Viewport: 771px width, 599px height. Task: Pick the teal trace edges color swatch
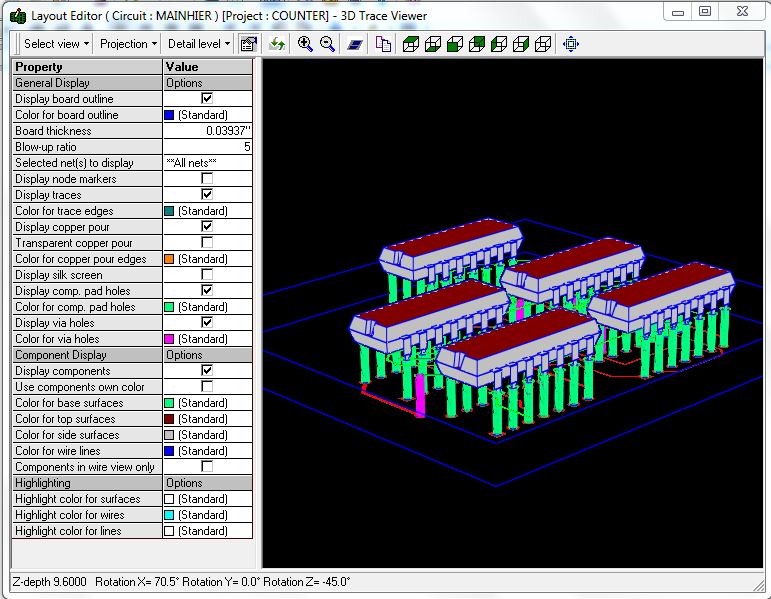pyautogui.click(x=169, y=210)
